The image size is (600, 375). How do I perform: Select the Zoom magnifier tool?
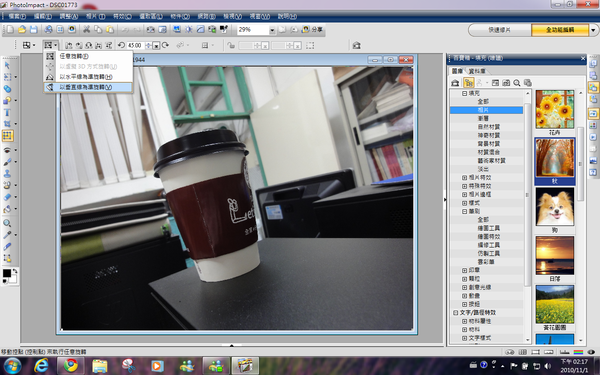pos(7,223)
